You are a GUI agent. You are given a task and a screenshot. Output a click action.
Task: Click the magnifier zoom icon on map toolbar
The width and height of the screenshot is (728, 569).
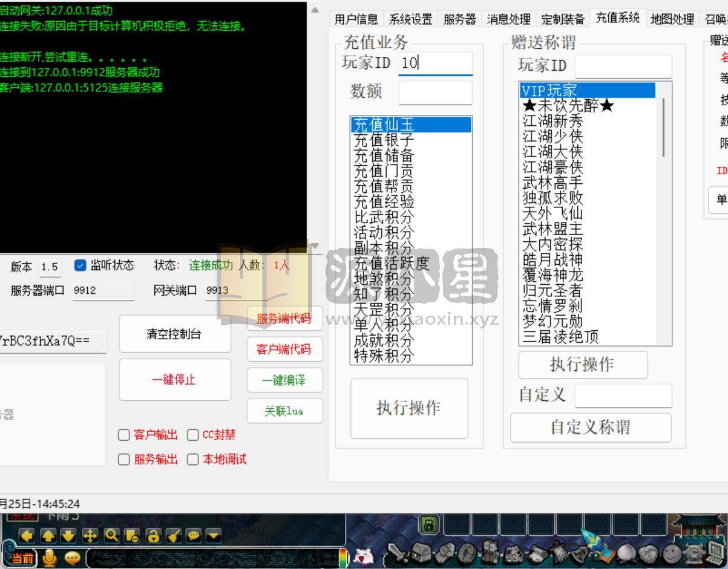(112, 536)
